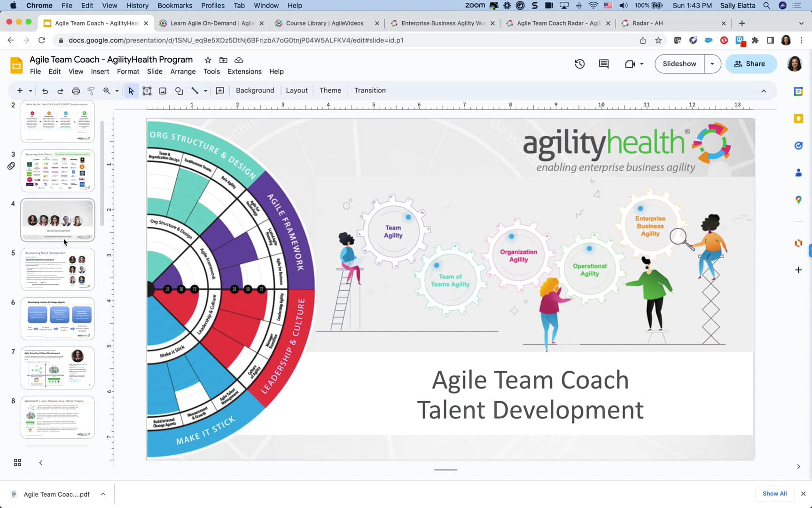This screenshot has height=508, width=812.
Task: Select the Shape tool
Action: (x=179, y=90)
